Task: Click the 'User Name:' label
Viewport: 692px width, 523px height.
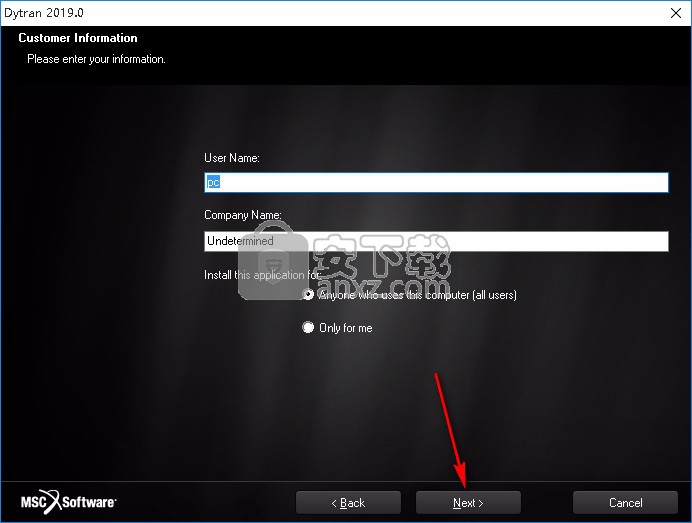Action: pyautogui.click(x=232, y=158)
